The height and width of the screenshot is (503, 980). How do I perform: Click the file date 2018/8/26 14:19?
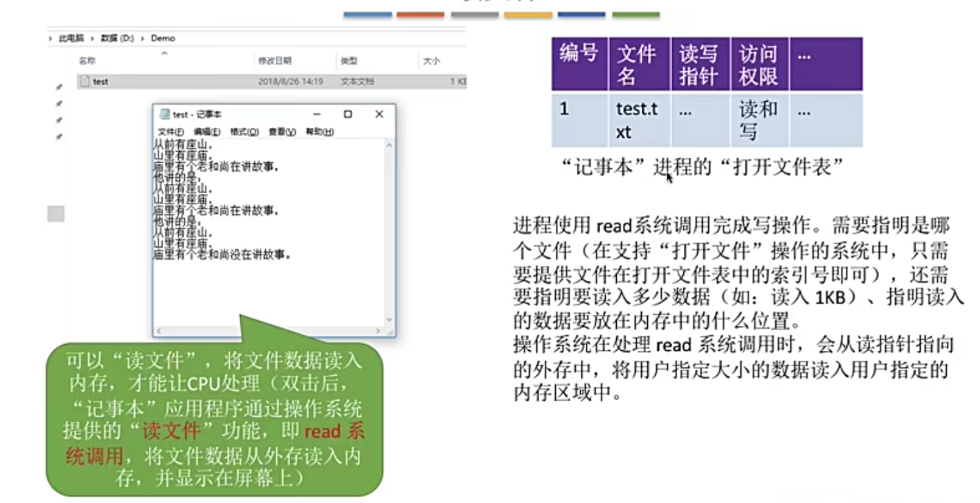[290, 81]
